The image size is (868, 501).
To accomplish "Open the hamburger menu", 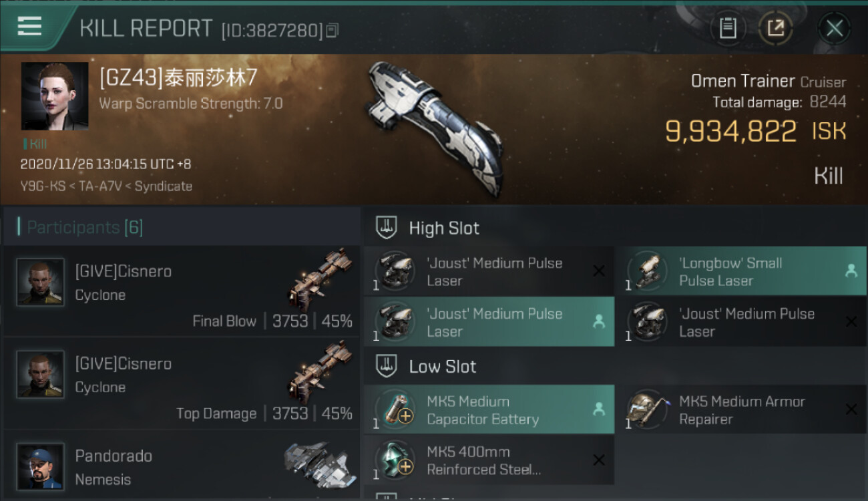I will click(x=29, y=27).
